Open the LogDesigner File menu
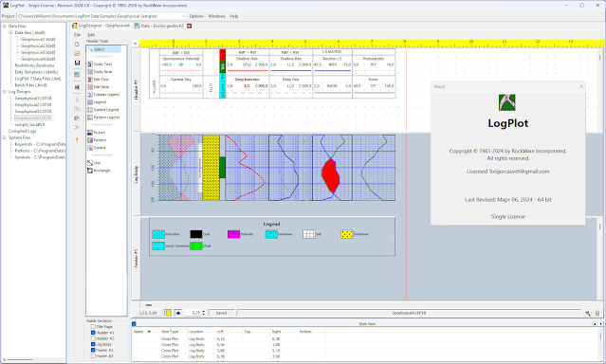The width and height of the screenshot is (606, 364). pos(78,35)
